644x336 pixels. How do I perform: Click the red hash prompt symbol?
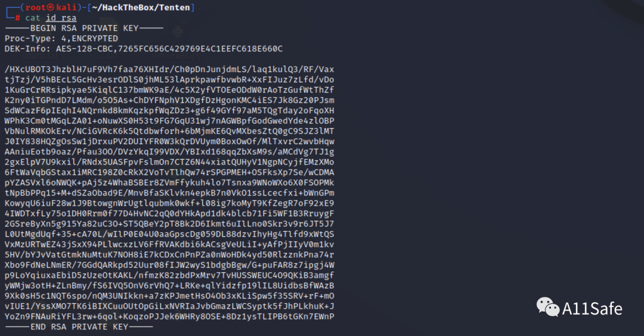pyautogui.click(x=18, y=18)
